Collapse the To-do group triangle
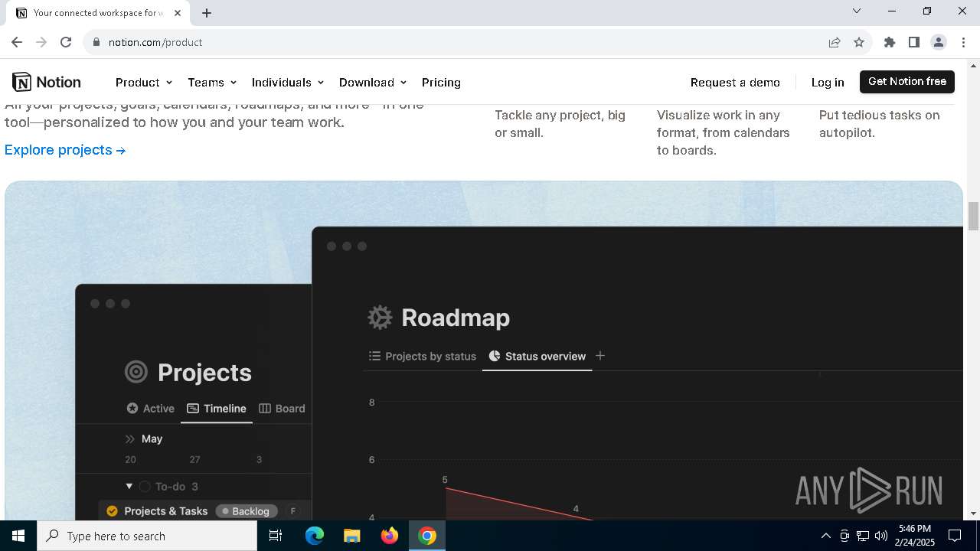This screenshot has height=551, width=980. (x=129, y=486)
